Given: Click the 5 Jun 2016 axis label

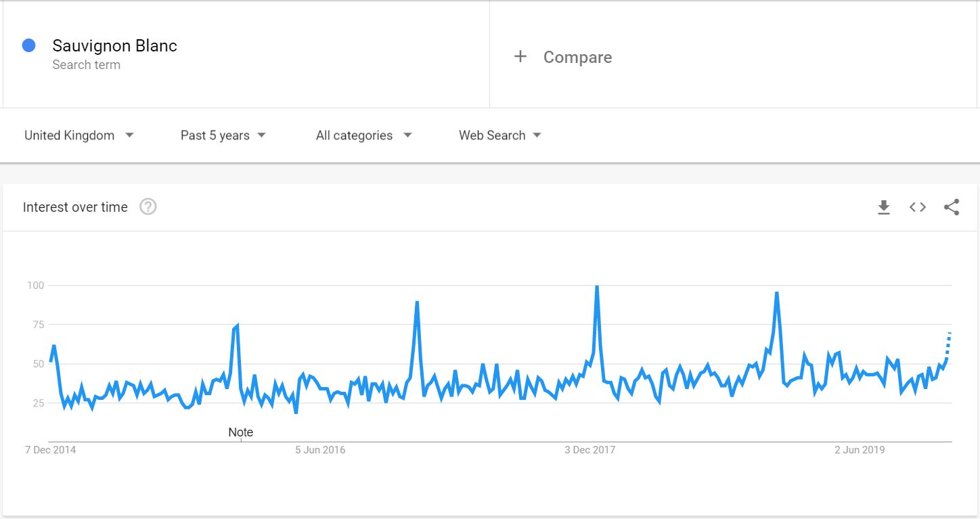Looking at the screenshot, I should [320, 450].
